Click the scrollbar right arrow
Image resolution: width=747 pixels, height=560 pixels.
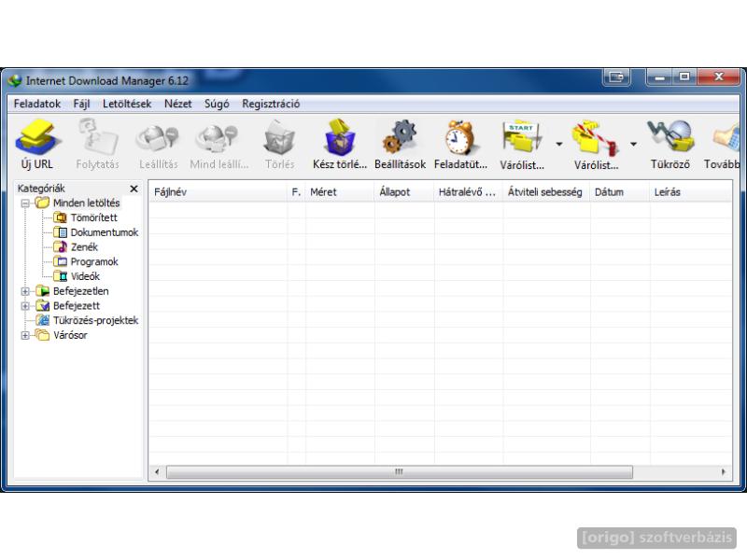(723, 472)
